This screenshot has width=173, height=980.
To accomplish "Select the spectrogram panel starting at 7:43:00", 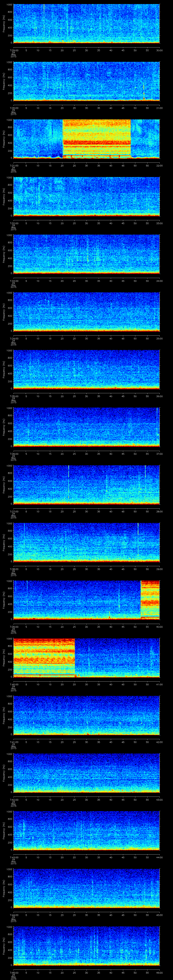I will 86,831.
